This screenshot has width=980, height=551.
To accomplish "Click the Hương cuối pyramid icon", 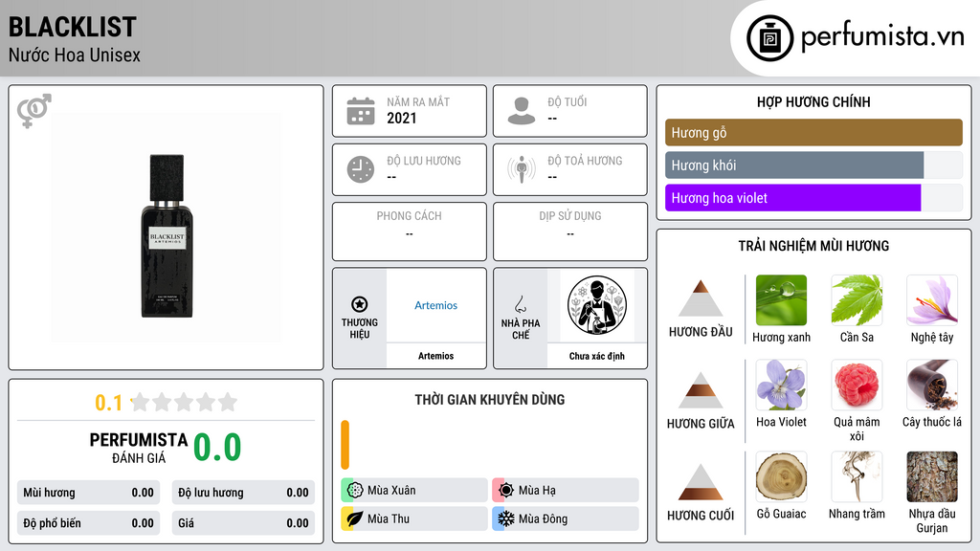I will [701, 482].
